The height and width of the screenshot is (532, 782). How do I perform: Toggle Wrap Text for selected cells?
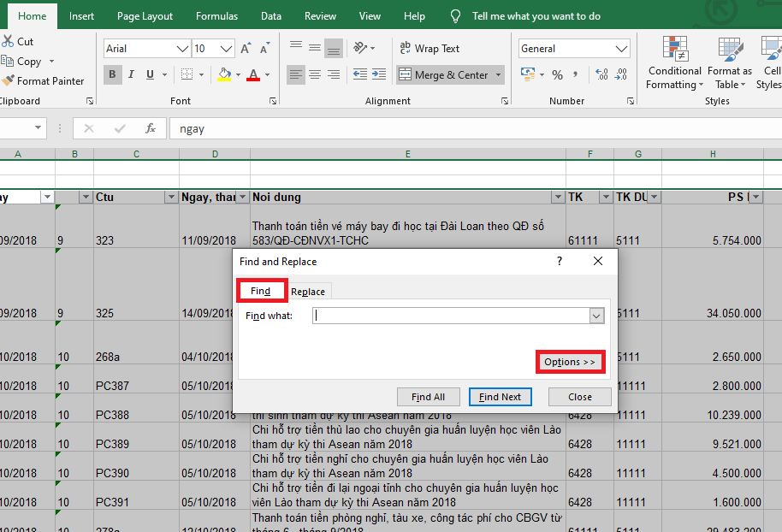pyautogui.click(x=429, y=49)
